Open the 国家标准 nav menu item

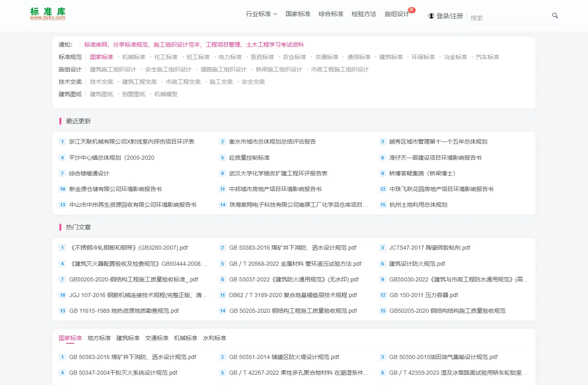(x=298, y=14)
